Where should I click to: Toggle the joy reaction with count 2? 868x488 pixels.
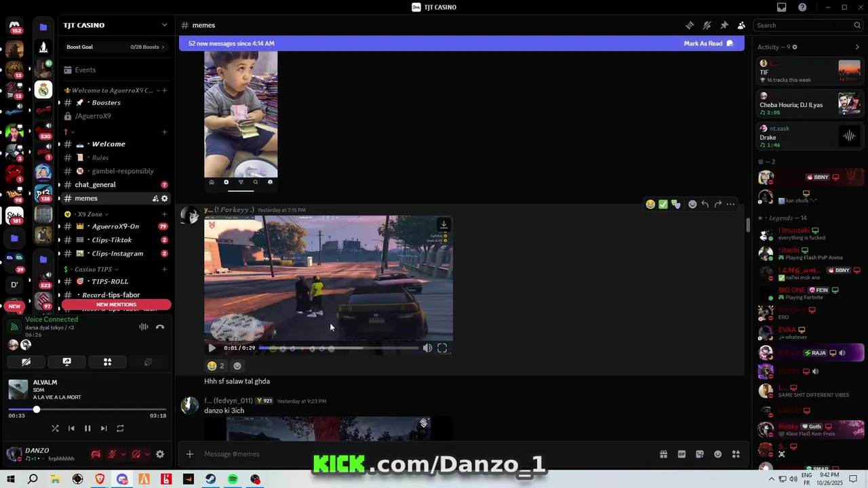point(216,366)
